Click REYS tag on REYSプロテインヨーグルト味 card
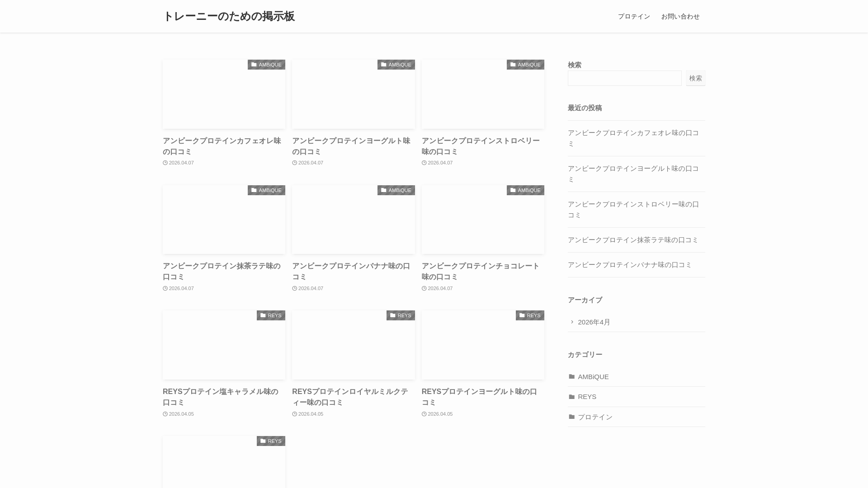The image size is (868, 488). [x=530, y=315]
